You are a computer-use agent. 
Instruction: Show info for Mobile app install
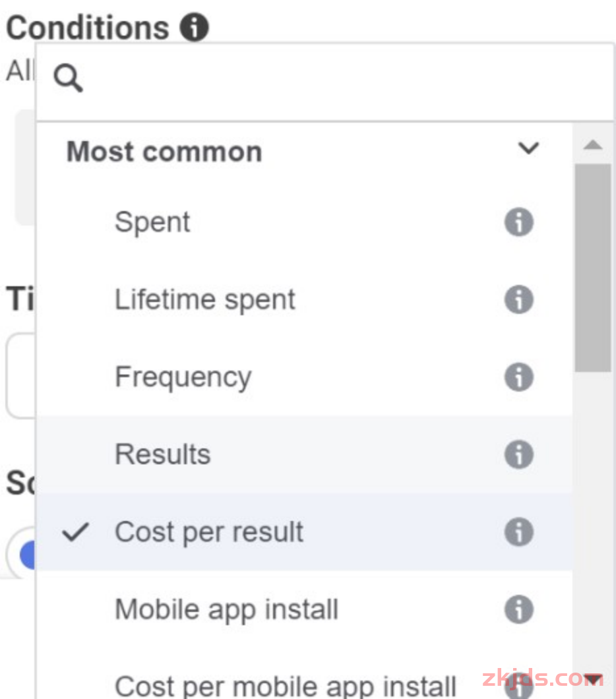tap(519, 610)
